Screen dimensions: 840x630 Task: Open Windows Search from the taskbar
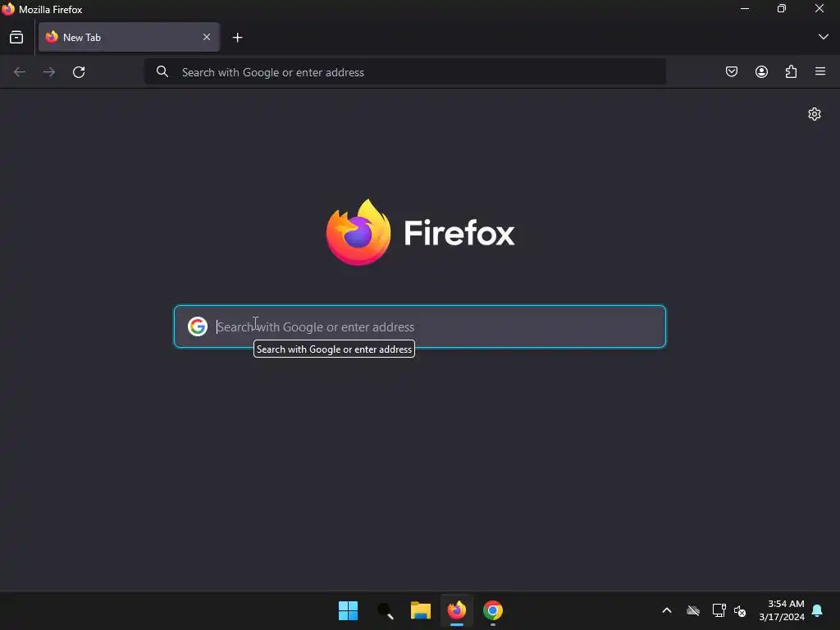point(385,610)
